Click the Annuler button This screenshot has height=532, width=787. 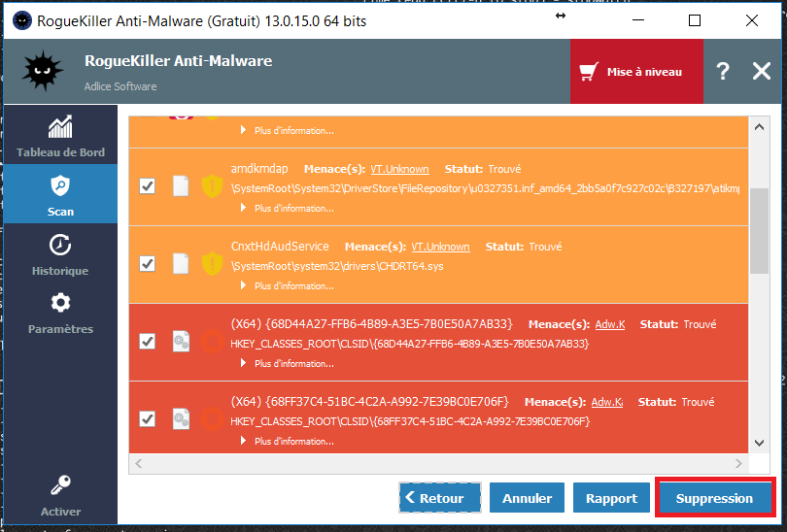click(527, 498)
